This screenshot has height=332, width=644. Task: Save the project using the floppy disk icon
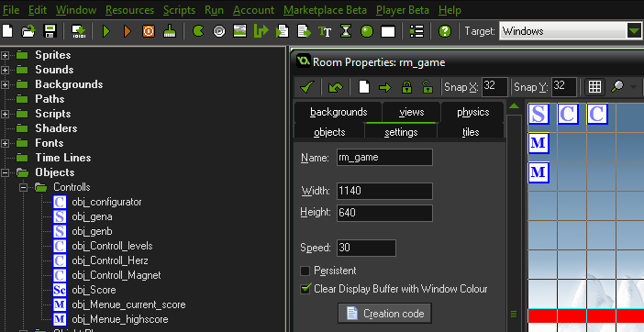click(50, 31)
